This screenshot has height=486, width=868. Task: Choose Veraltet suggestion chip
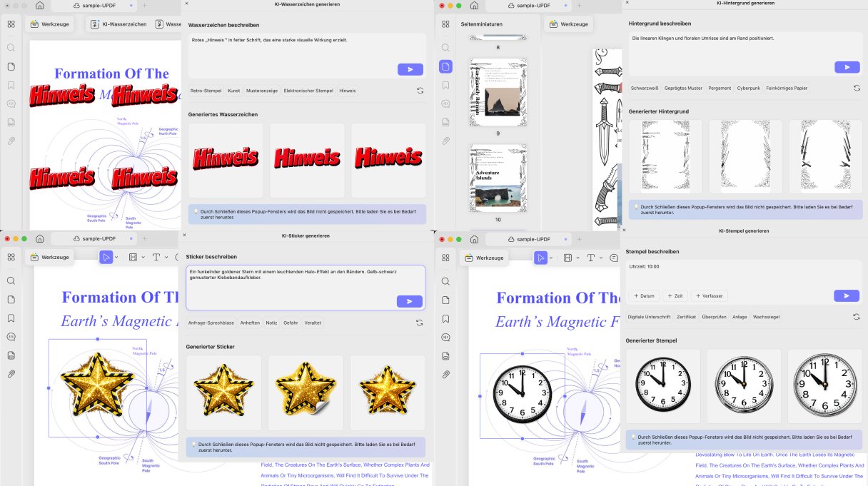coord(313,323)
